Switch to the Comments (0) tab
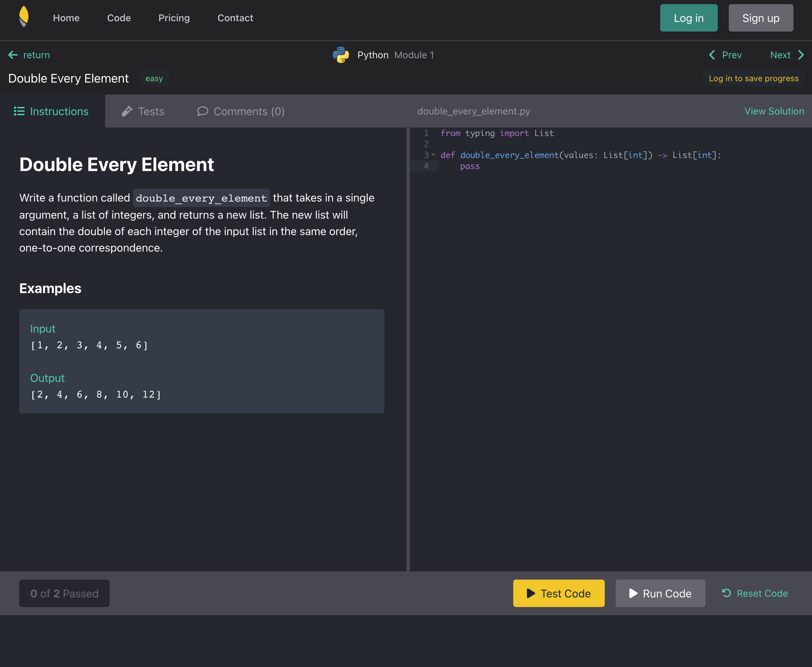Viewport: 812px width, 667px height. pos(241,111)
